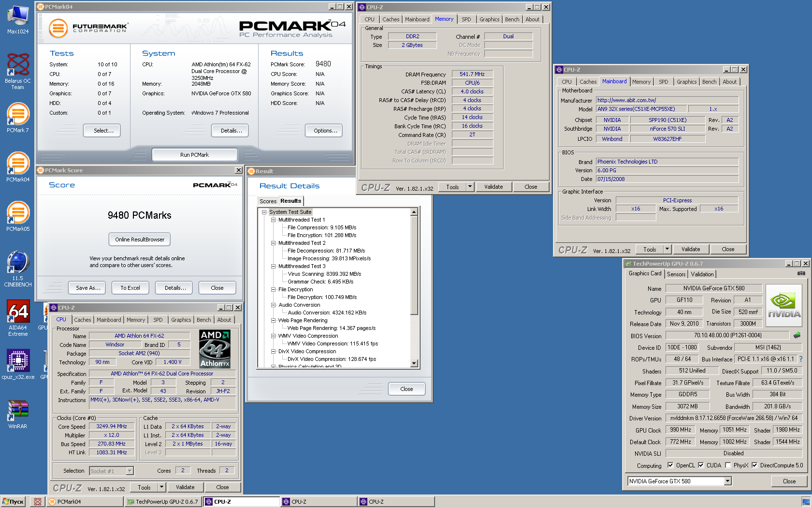
Task: Click the Core Speed value 3249.94 MHz
Action: click(112, 426)
